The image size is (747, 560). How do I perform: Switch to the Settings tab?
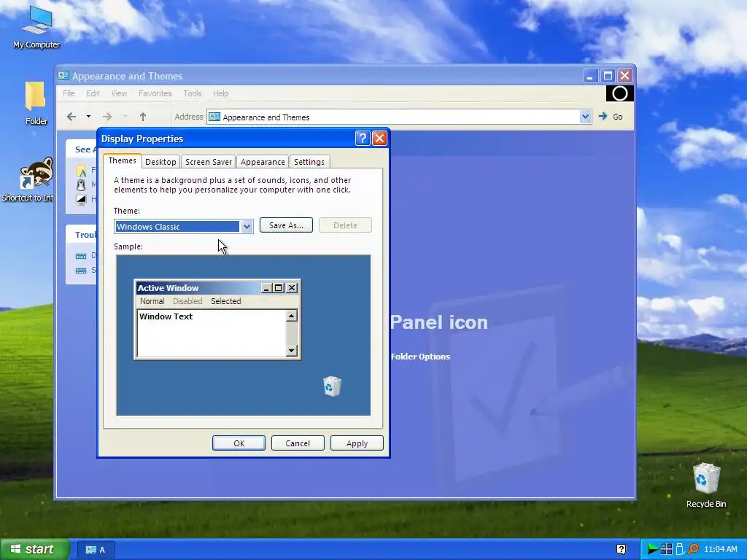point(309,162)
